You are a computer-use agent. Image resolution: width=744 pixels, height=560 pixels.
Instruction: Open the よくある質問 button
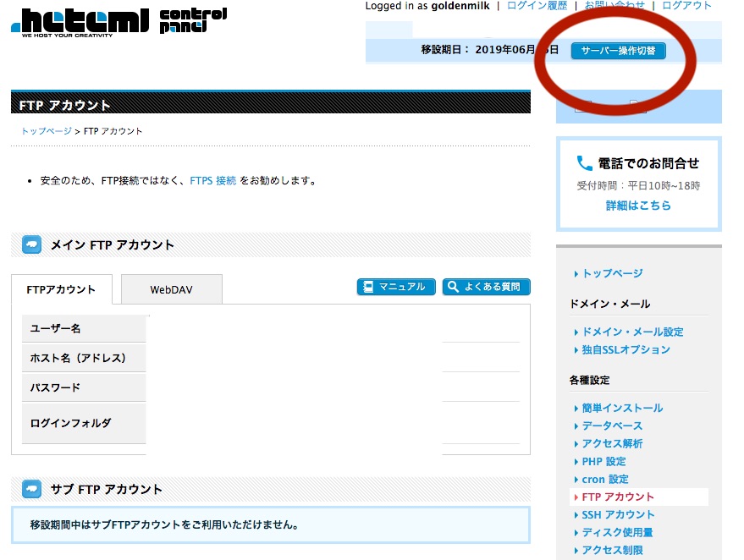pyautogui.click(x=487, y=287)
